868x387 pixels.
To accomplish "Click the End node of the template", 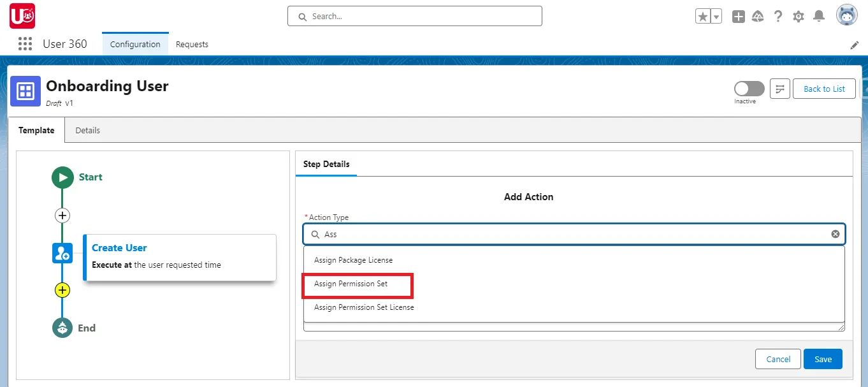I will [x=62, y=328].
